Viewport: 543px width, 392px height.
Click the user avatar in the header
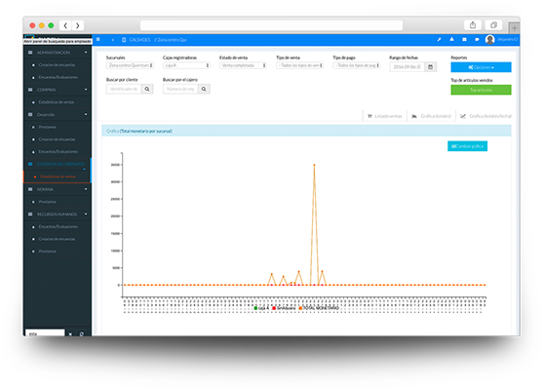(489, 39)
